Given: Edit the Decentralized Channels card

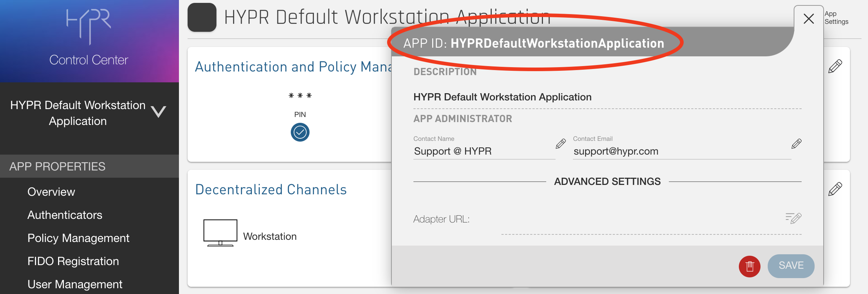Looking at the screenshot, I should 835,189.
